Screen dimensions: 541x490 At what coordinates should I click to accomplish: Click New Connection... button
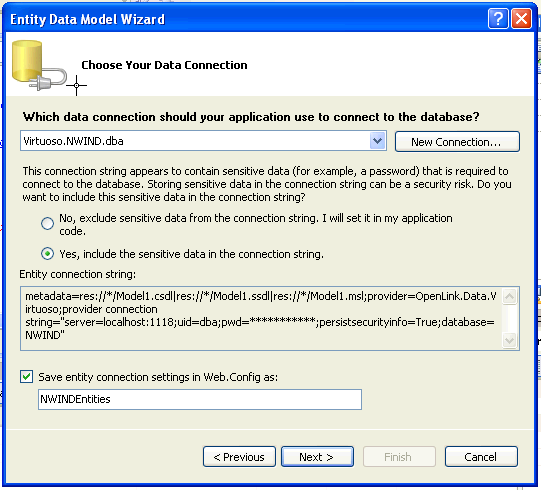click(457, 141)
